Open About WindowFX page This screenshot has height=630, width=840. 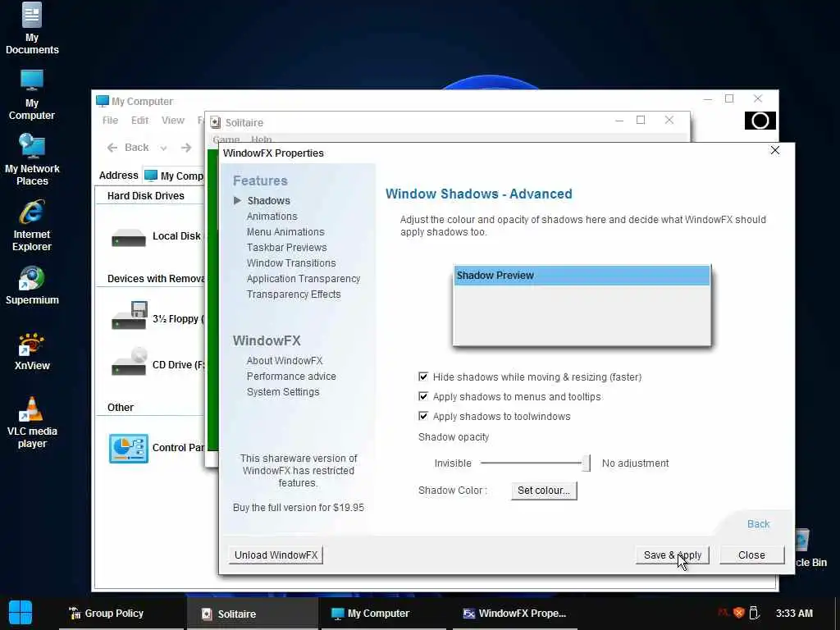coord(285,361)
